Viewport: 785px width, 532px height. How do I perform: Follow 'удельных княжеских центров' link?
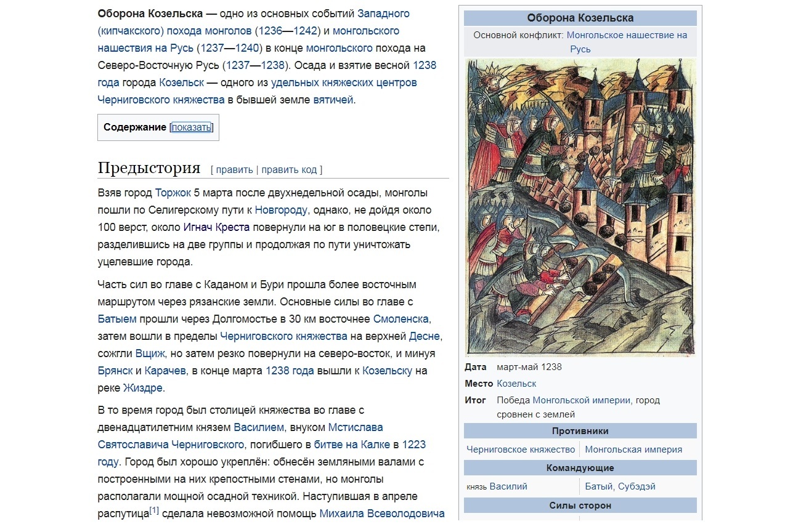coord(344,83)
